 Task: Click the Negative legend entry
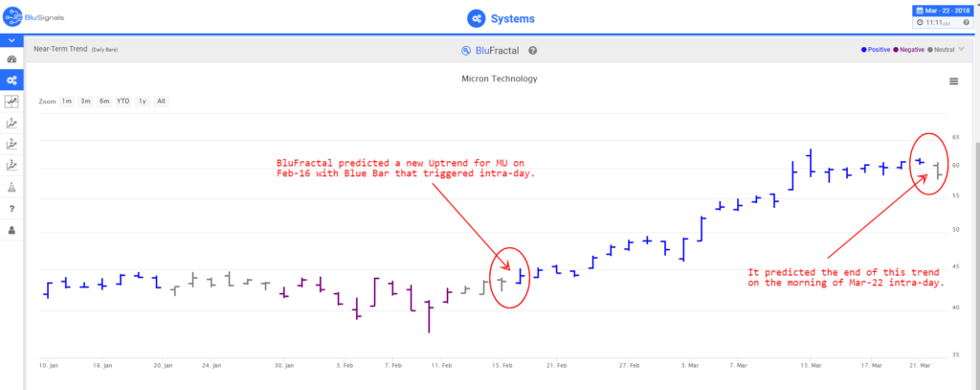(x=909, y=50)
